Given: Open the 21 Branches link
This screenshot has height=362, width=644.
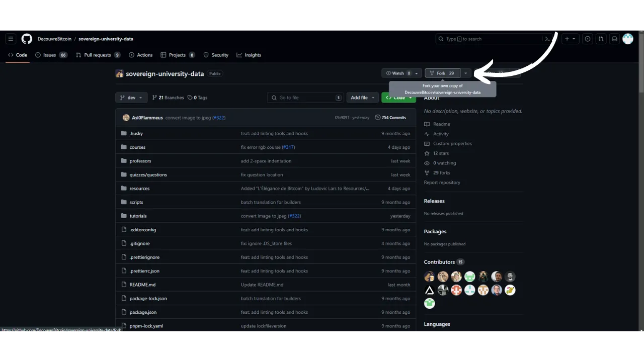Looking at the screenshot, I should tap(168, 98).
